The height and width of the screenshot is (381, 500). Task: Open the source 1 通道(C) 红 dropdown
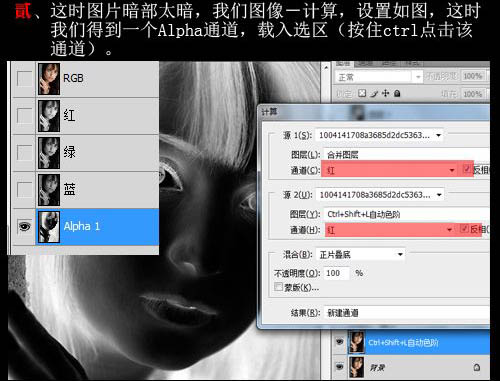point(390,171)
